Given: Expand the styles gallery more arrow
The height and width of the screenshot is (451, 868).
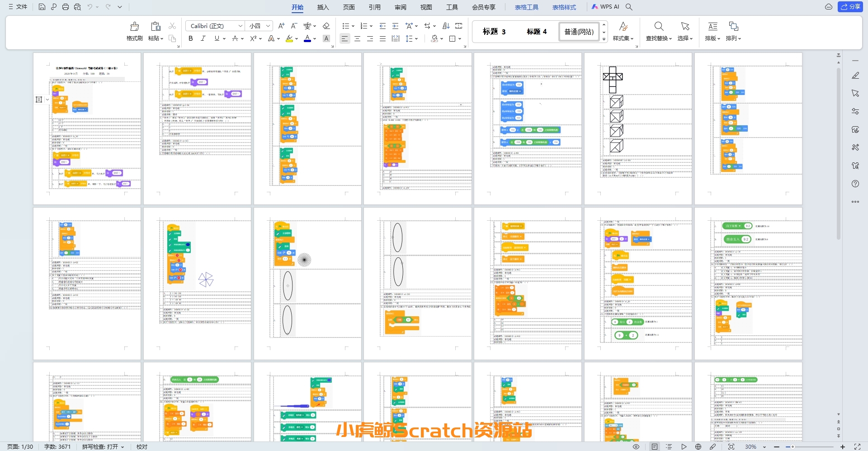Looking at the screenshot, I should 604,39.
